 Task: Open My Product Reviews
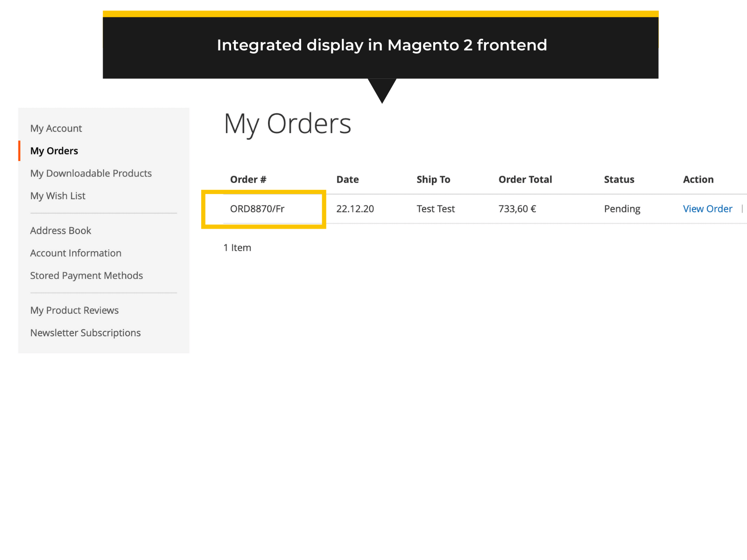[x=74, y=310]
